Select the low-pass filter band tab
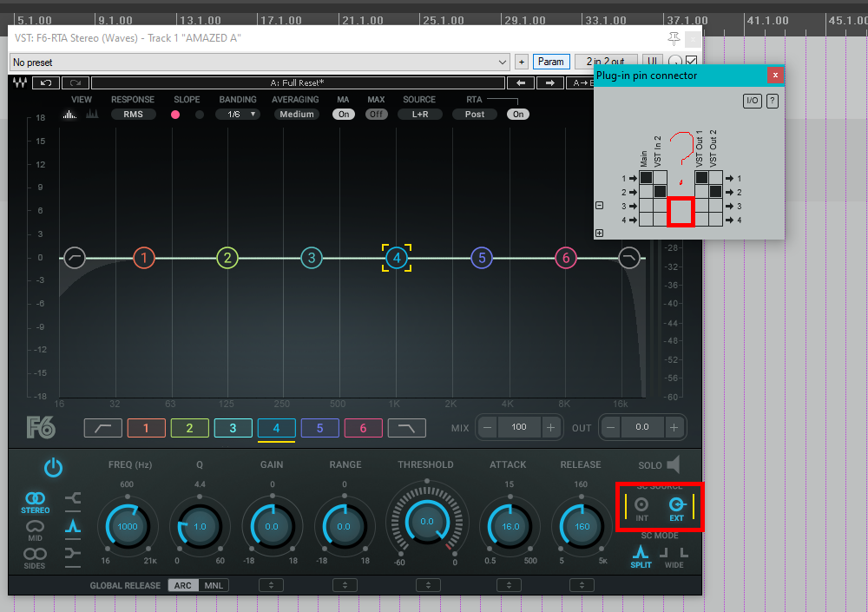The image size is (868, 612). pos(407,428)
